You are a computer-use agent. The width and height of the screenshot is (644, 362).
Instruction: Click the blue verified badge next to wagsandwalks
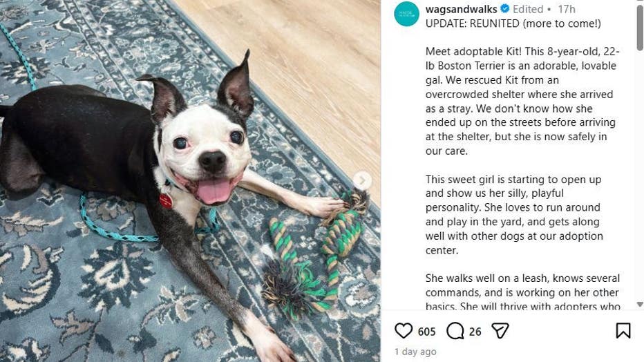click(x=505, y=8)
